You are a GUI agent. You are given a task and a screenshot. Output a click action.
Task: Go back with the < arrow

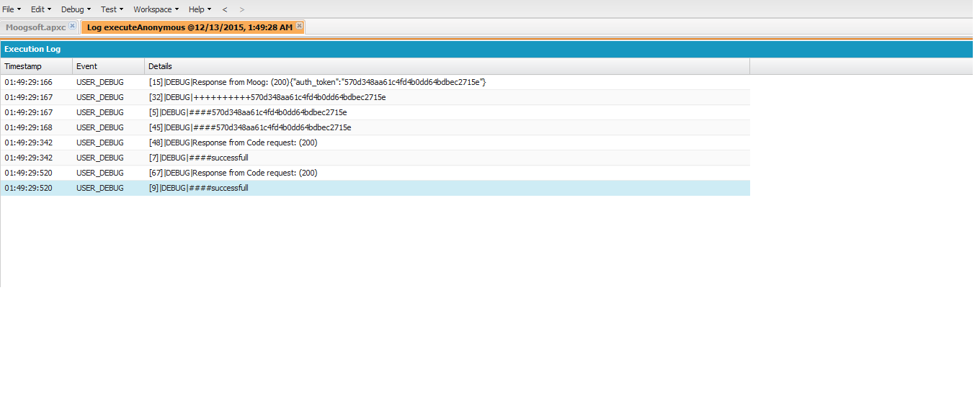click(225, 9)
